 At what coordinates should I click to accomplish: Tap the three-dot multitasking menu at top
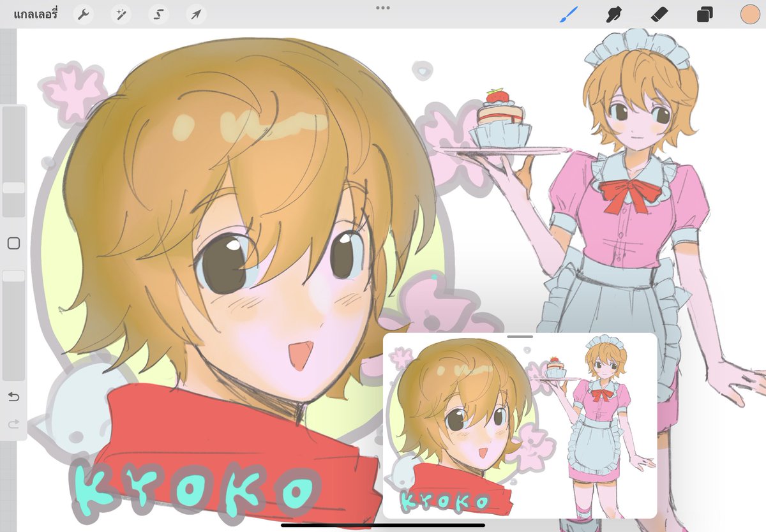point(383,8)
